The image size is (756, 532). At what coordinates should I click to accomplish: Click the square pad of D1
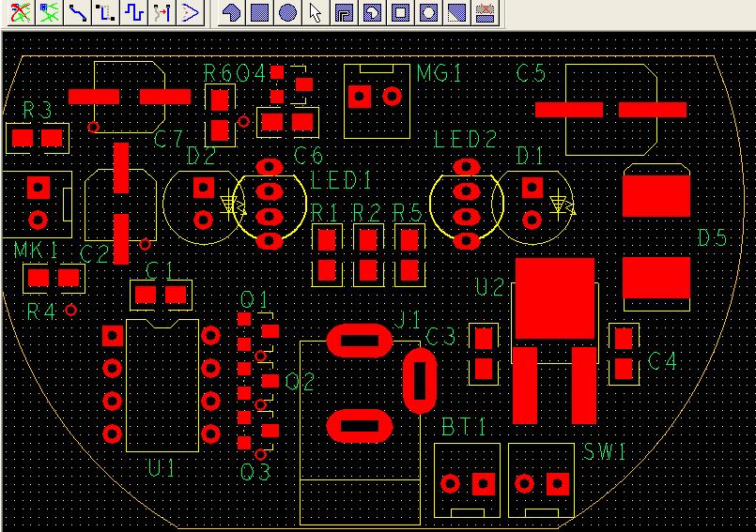click(532, 188)
